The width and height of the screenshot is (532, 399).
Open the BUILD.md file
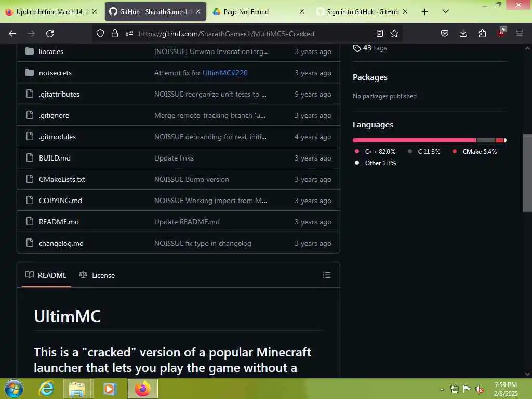click(x=55, y=158)
